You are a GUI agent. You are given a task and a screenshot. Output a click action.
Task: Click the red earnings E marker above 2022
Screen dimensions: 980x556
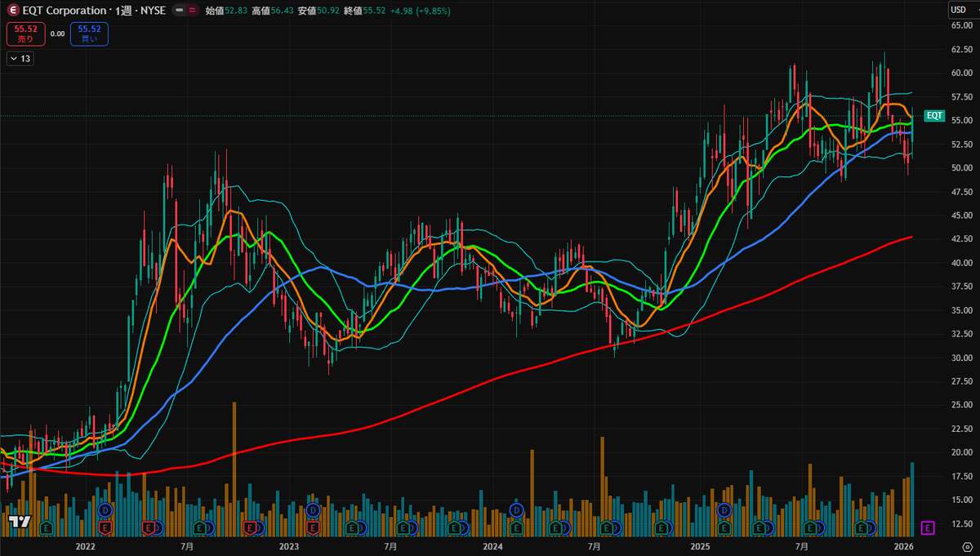105,528
